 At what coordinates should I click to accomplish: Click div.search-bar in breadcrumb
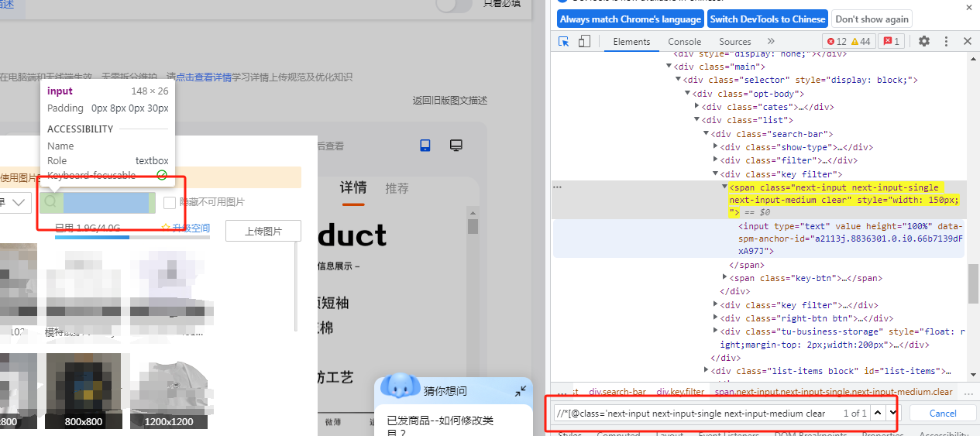[617, 393]
